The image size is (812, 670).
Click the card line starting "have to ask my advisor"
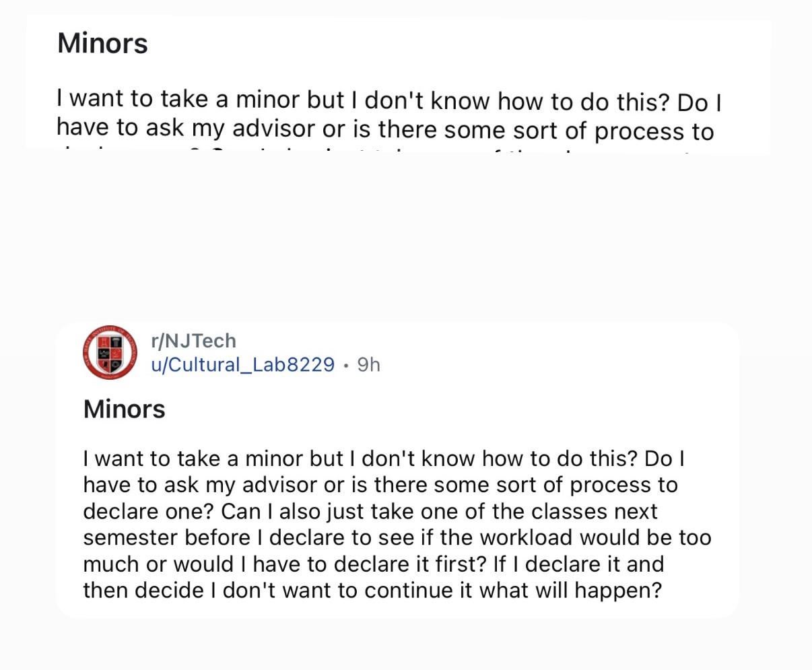coord(380,485)
